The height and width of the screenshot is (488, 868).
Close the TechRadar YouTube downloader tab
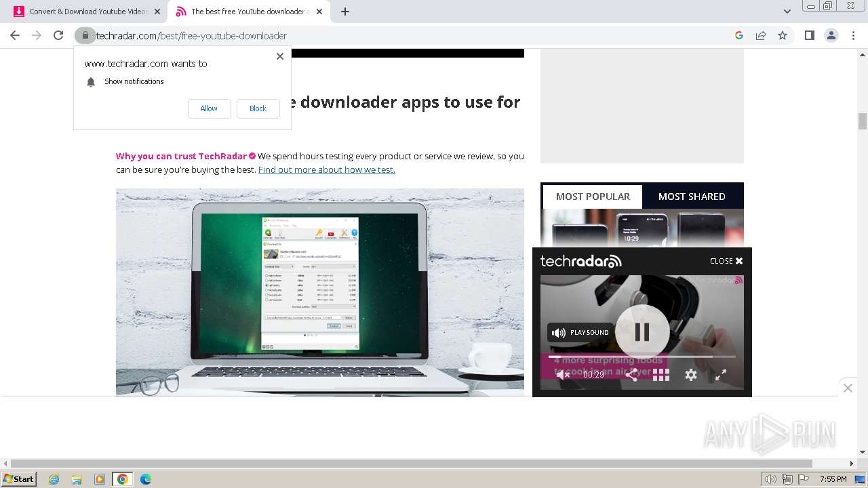click(x=319, y=12)
